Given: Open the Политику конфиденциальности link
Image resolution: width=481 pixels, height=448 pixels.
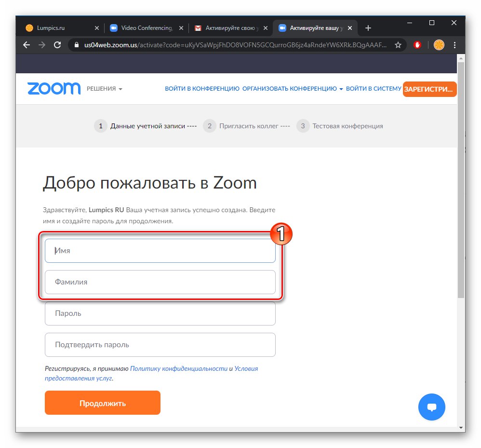Looking at the screenshot, I should tap(179, 368).
